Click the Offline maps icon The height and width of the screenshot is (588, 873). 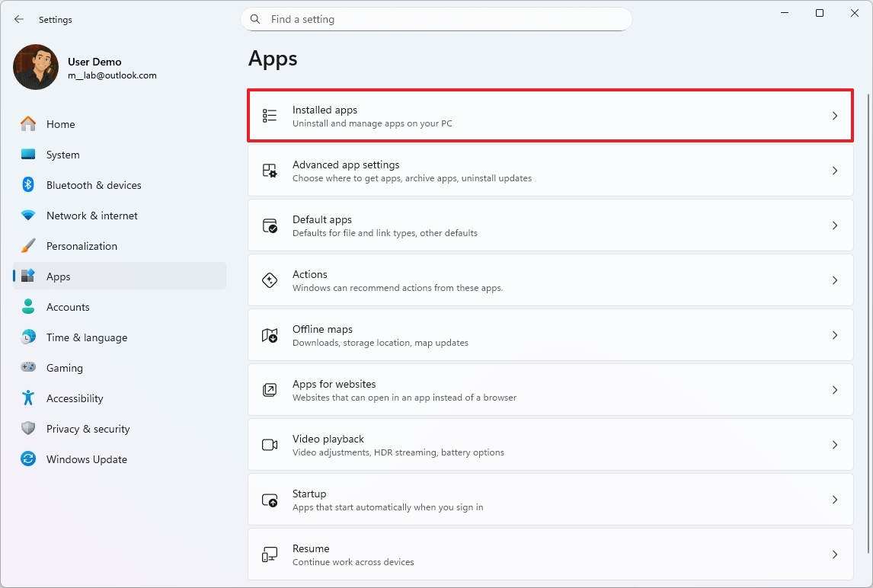tap(270, 334)
